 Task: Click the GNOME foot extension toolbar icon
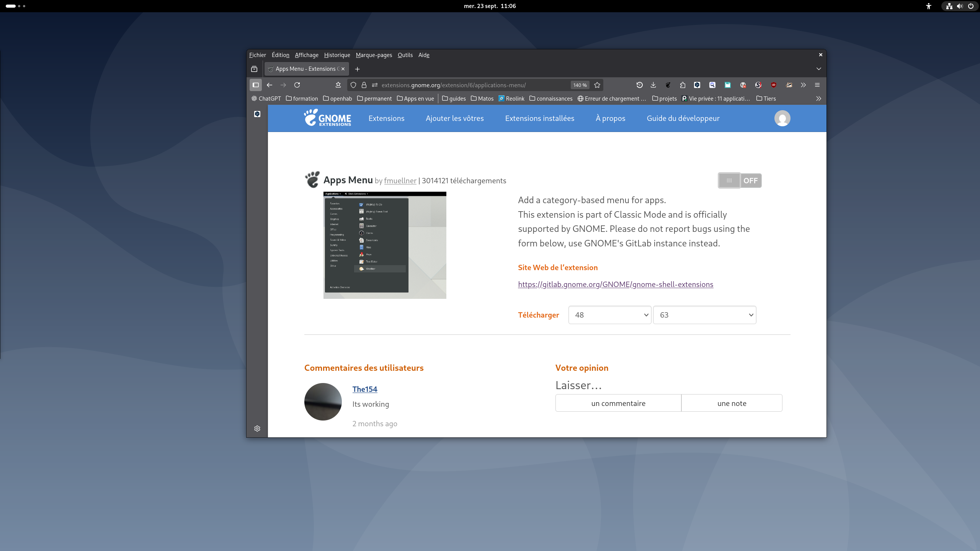668,85
